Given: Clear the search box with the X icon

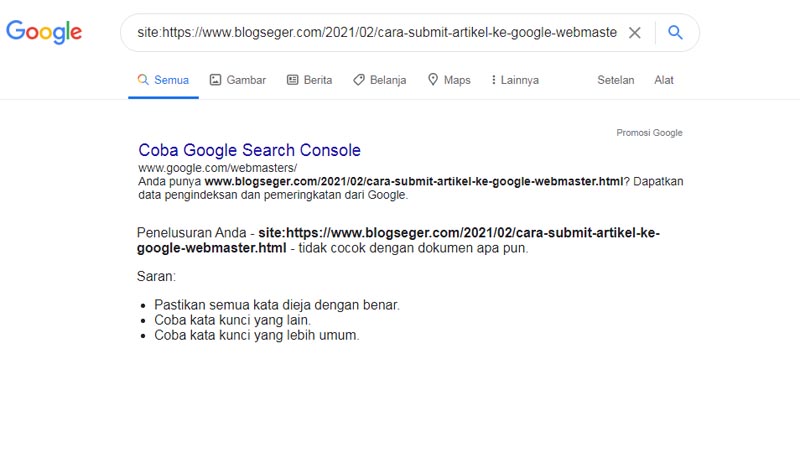Looking at the screenshot, I should coord(634,33).
